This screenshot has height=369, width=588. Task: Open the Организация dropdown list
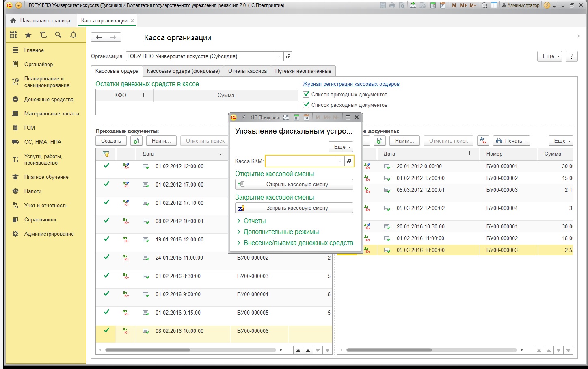coord(279,56)
